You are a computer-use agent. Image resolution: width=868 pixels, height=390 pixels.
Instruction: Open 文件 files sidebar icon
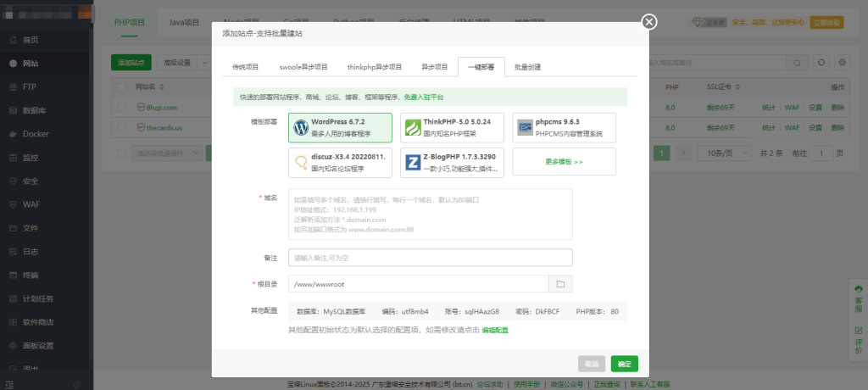13,228
